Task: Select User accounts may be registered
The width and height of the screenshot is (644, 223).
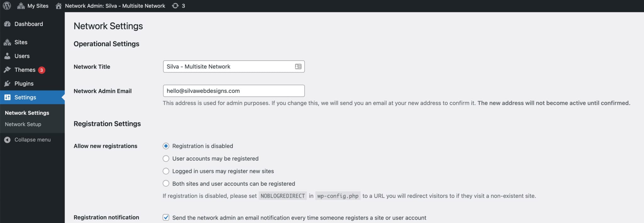Action: coord(166,158)
